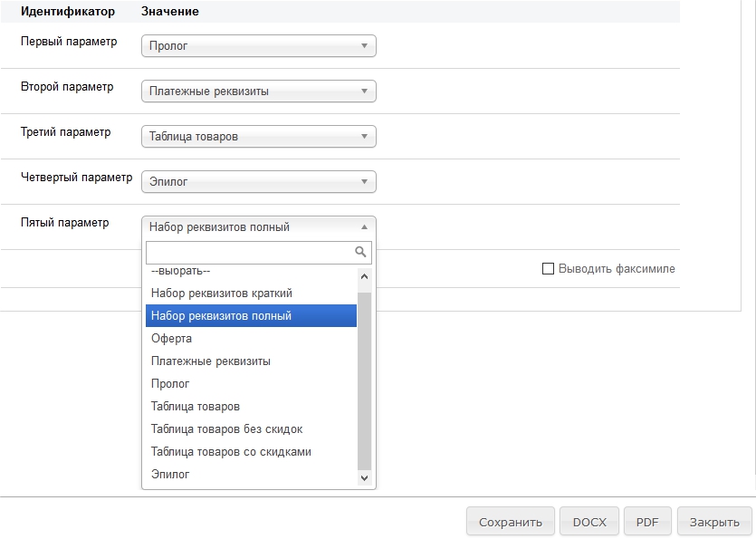The image size is (756, 539).
Task: Click the search magnifier icon in dropdown
Action: (x=360, y=252)
